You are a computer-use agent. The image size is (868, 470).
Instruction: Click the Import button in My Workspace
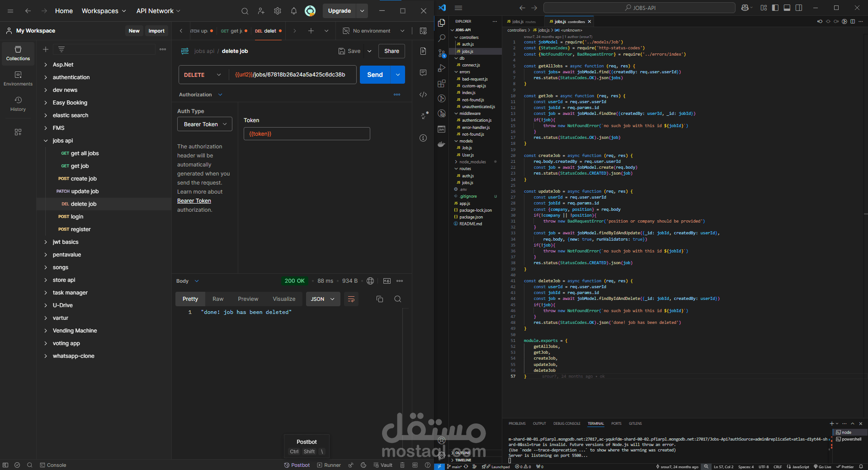(x=156, y=31)
